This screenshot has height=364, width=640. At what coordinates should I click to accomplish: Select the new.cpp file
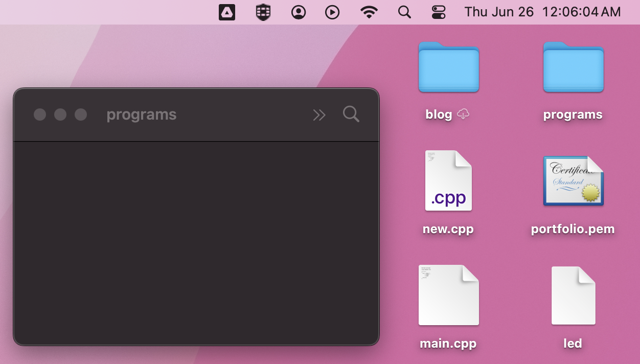[448, 181]
